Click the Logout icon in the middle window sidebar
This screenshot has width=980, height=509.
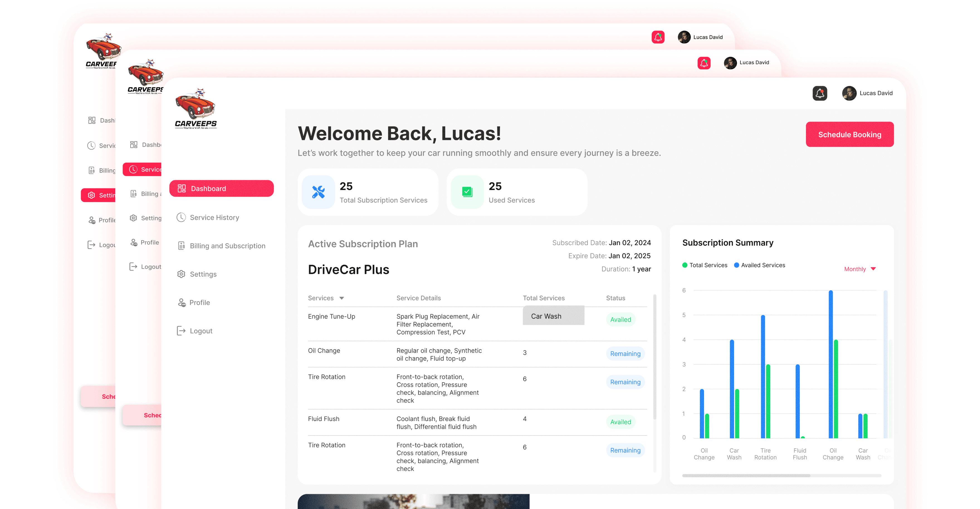click(133, 267)
